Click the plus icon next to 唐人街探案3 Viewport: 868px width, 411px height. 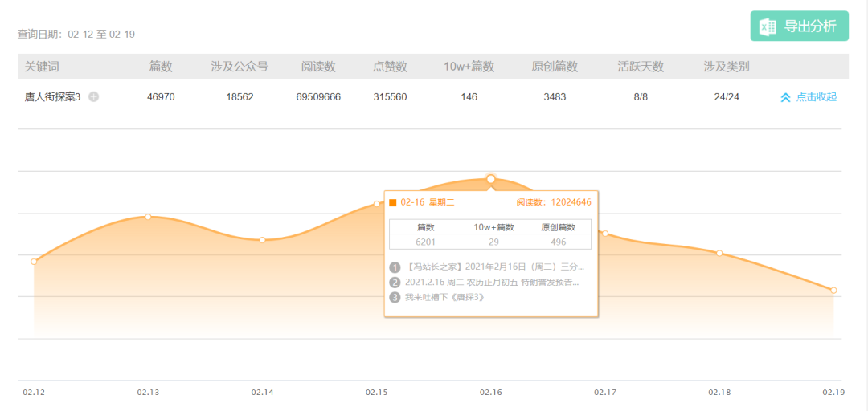[x=93, y=97]
